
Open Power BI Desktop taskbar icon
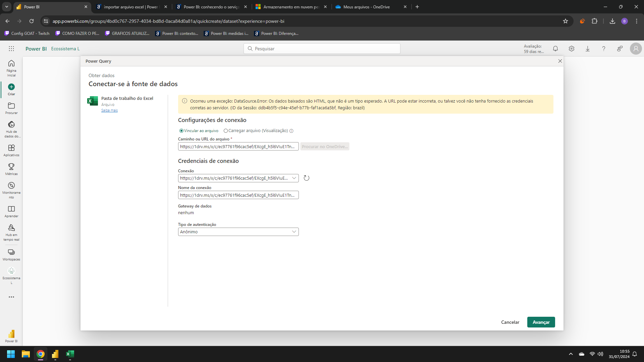coord(55,354)
